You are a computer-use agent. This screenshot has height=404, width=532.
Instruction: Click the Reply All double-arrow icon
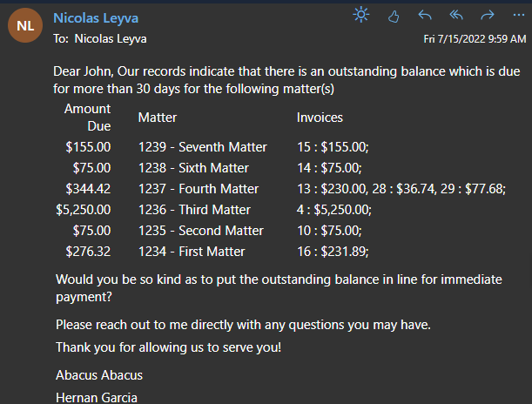click(456, 16)
